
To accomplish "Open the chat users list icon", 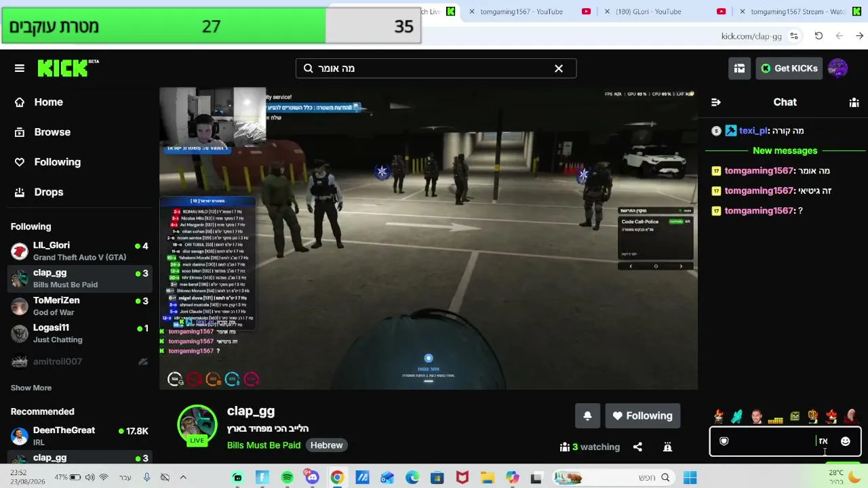I will point(854,102).
